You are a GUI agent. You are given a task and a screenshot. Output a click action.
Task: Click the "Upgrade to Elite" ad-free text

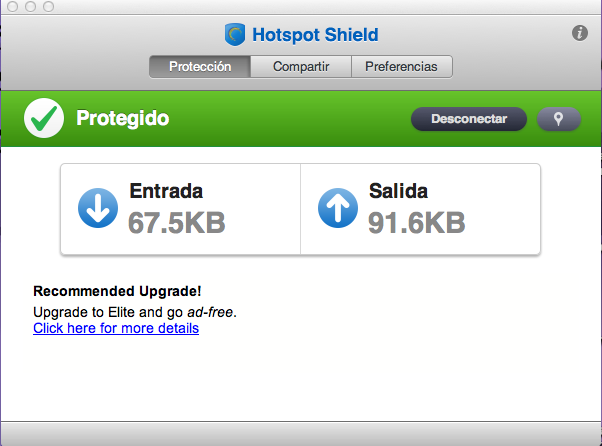[x=135, y=312]
